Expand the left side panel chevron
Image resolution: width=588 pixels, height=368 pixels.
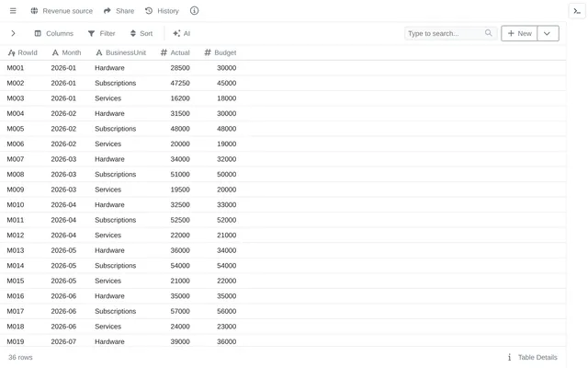click(x=13, y=33)
